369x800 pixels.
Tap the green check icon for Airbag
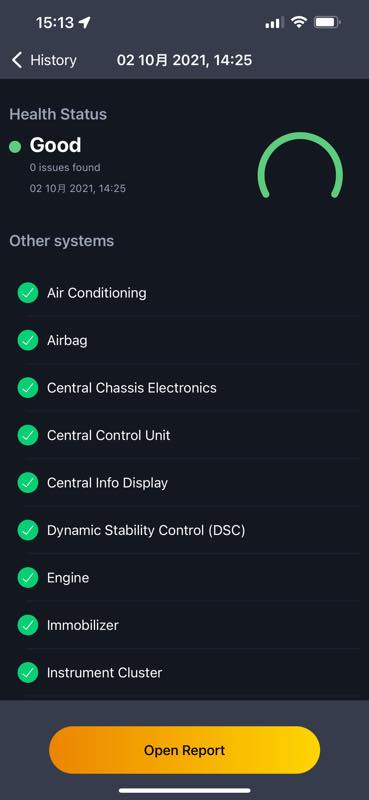[28, 340]
